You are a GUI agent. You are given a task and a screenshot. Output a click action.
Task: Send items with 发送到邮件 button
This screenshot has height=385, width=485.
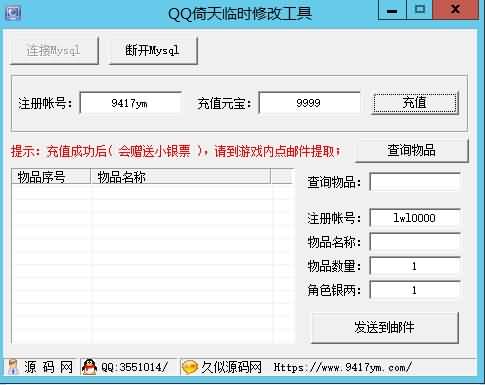(385, 327)
